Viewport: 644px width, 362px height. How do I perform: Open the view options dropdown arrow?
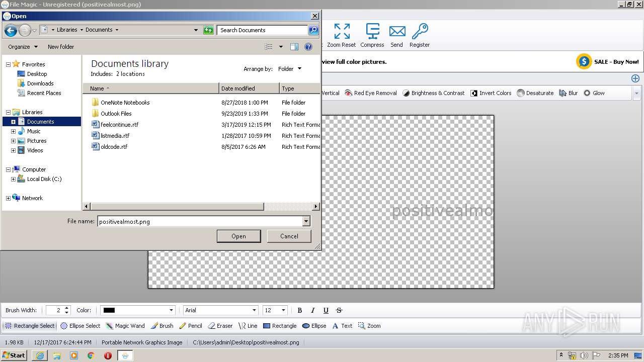coord(281,47)
